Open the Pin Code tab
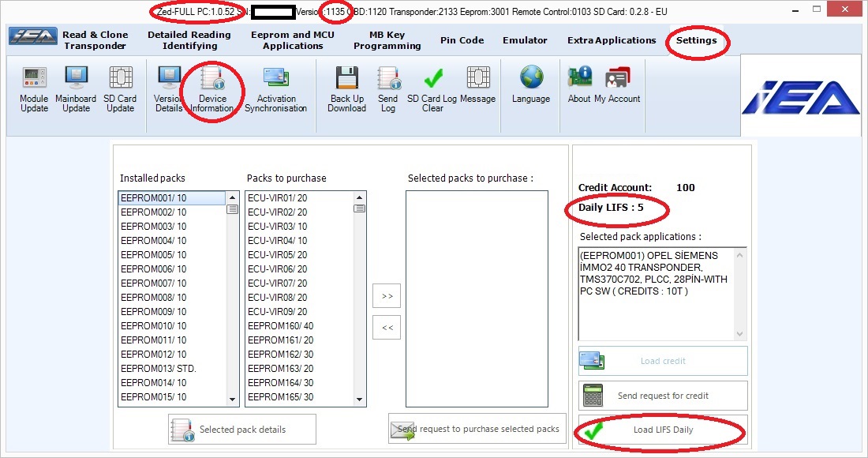Screen dimensions: 868x458 [462, 39]
